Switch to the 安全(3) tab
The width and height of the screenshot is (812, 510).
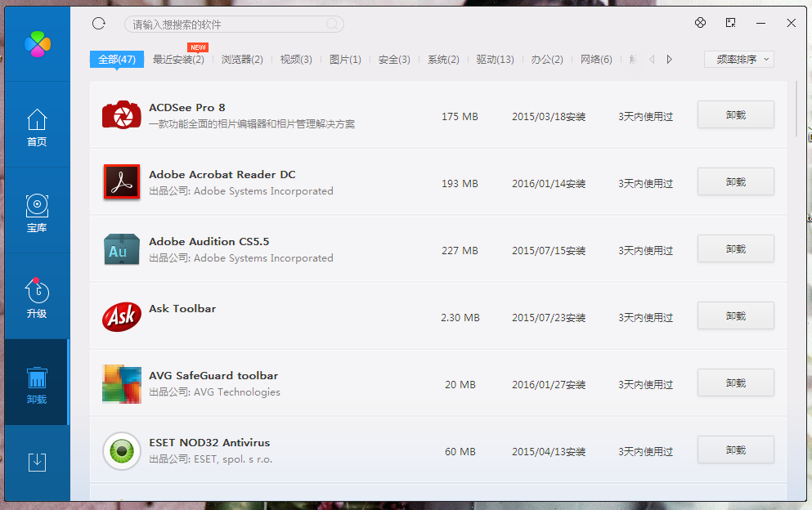click(x=394, y=60)
